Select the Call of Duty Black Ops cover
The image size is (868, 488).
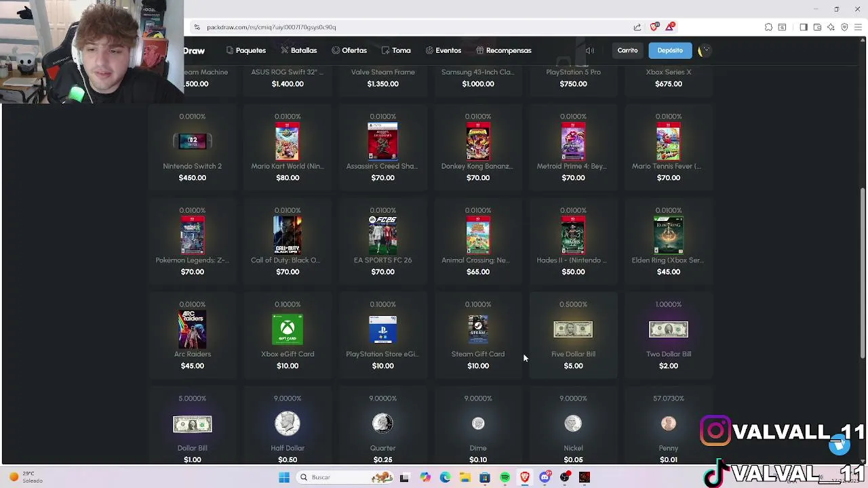288,235
